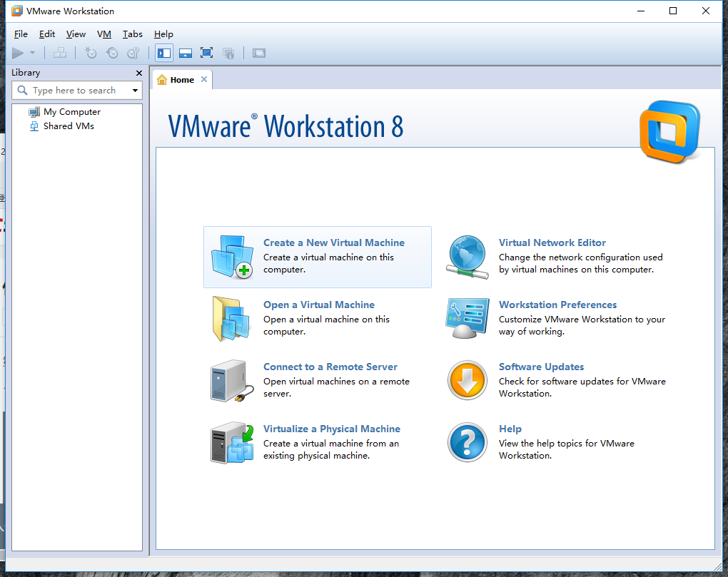Click the Workstation Preferences monitor icon
The image size is (728, 577).
pos(467,319)
